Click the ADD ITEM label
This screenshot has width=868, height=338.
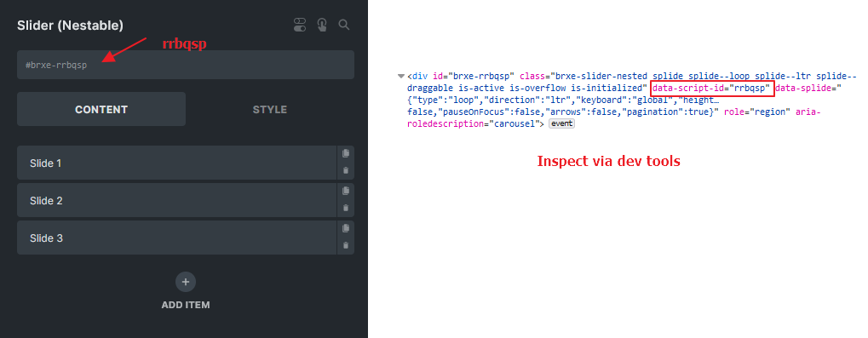tap(186, 305)
